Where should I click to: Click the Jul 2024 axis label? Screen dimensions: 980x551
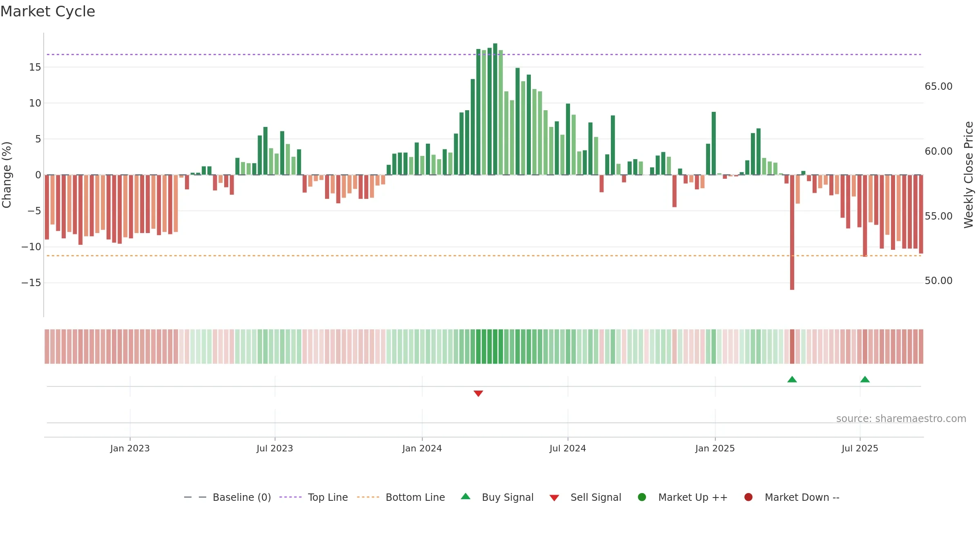[568, 448]
